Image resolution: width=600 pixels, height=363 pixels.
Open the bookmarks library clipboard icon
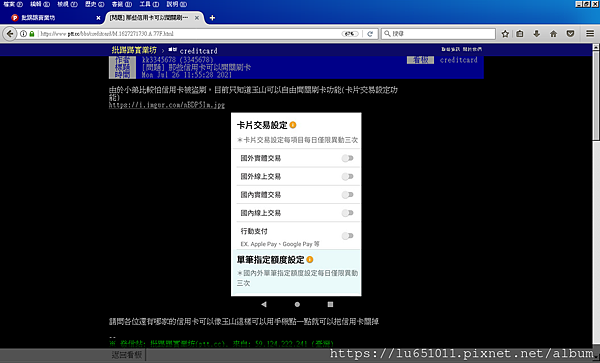(520, 34)
